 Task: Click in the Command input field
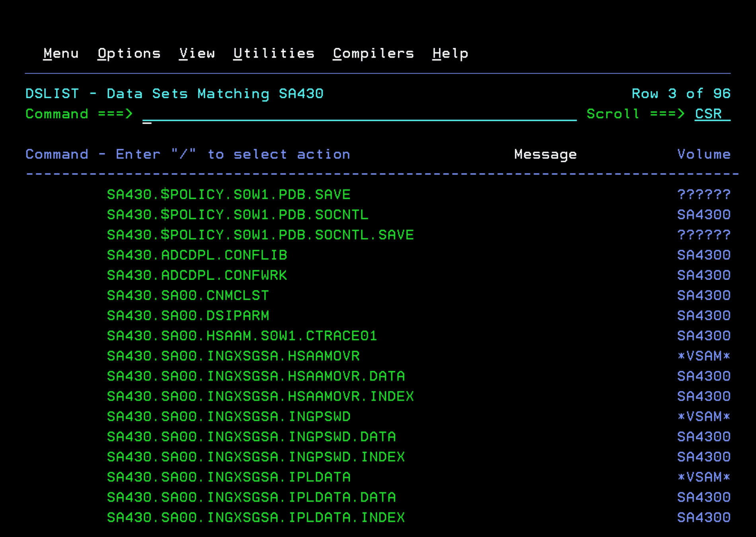click(x=358, y=114)
